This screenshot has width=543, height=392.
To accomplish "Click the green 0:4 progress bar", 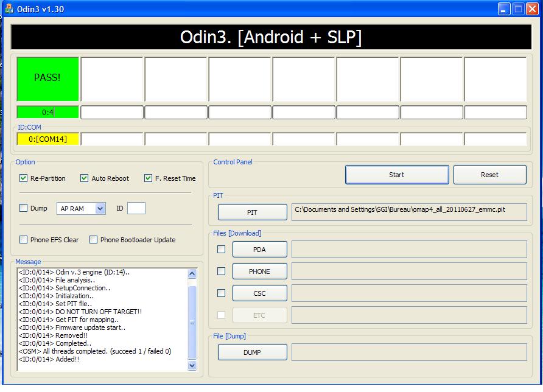I will coord(48,112).
